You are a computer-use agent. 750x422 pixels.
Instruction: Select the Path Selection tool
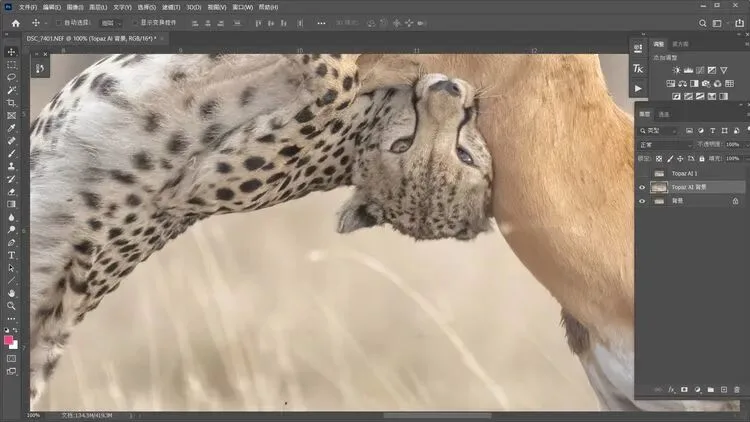click(x=11, y=268)
